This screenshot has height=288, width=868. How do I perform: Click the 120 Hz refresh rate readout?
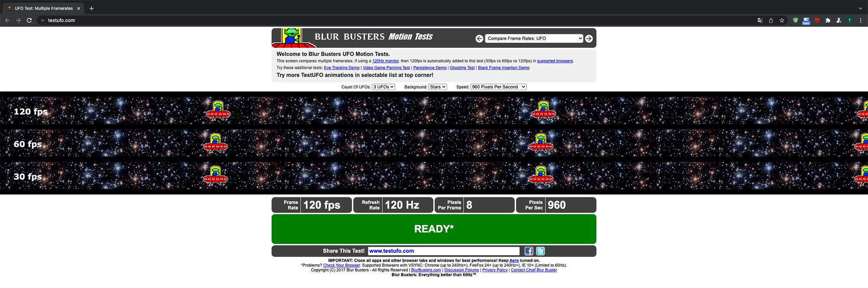point(402,205)
